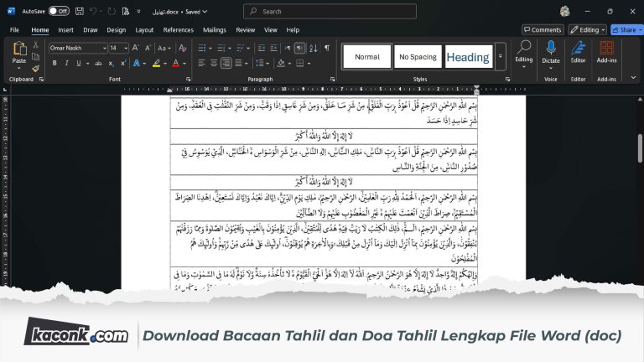Align text left
This screenshot has height=362, width=644.
pyautogui.click(x=201, y=63)
